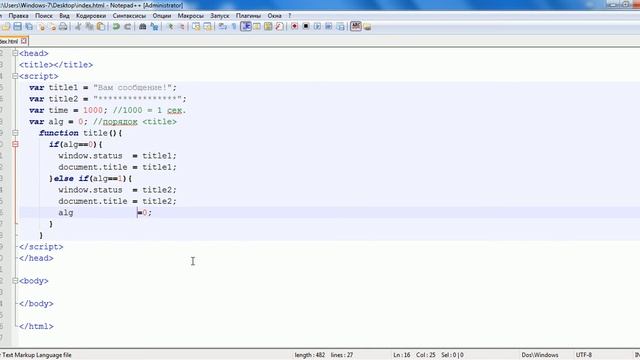Click the Zoom In toolbar icon
The height and width of the screenshot is (360, 640).
pos(171,27)
